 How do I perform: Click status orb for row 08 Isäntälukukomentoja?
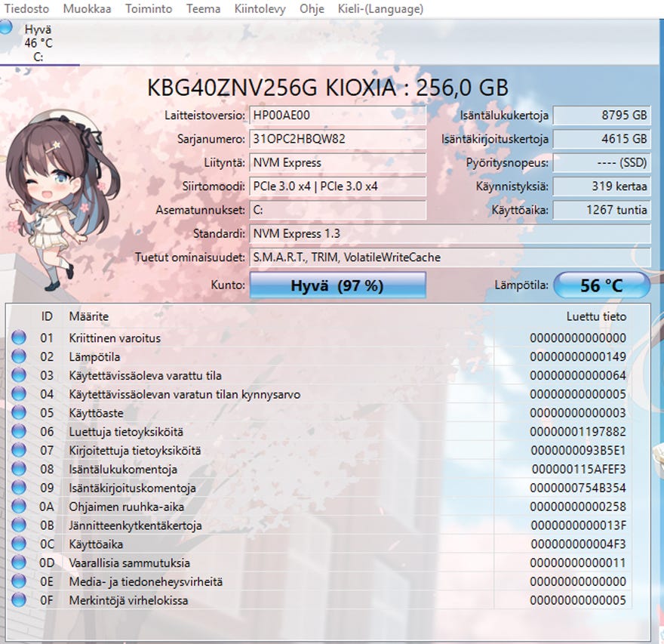(x=19, y=469)
